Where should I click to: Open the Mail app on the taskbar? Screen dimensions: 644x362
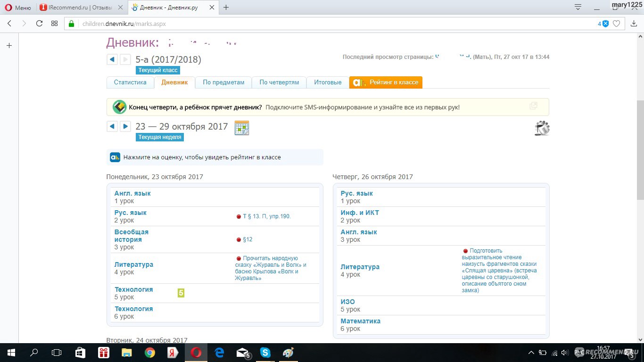pyautogui.click(x=243, y=353)
